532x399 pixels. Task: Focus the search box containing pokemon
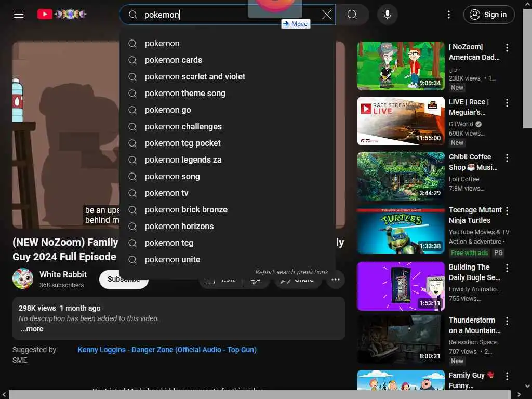227,15
